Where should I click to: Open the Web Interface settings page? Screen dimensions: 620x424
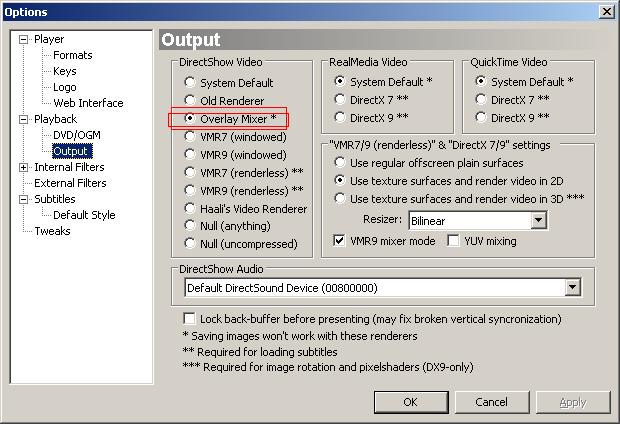pos(88,103)
